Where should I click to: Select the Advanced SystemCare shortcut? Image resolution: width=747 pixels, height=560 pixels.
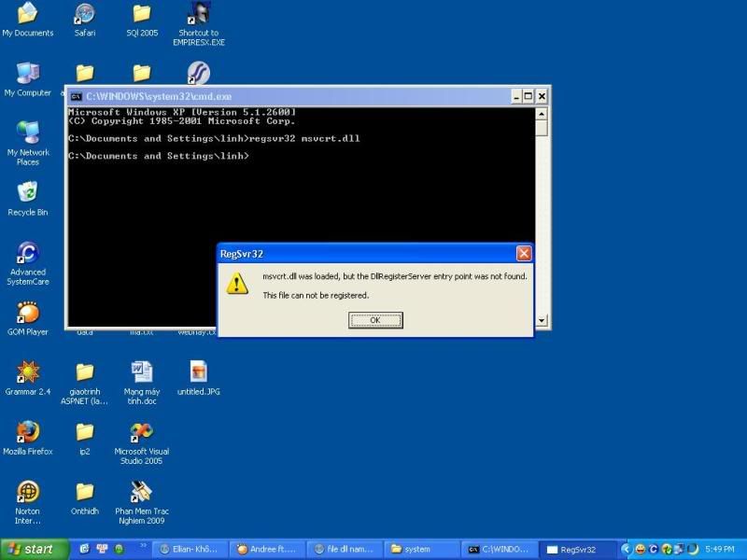point(28,263)
